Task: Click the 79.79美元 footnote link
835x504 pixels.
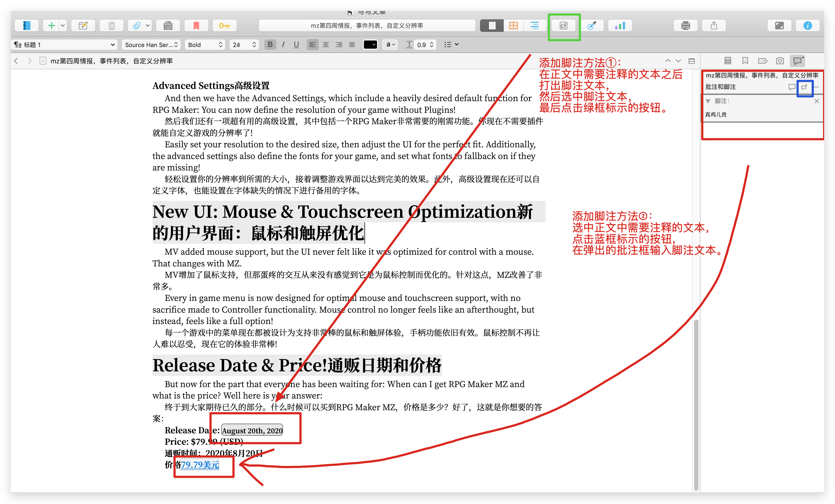Action: [200, 465]
